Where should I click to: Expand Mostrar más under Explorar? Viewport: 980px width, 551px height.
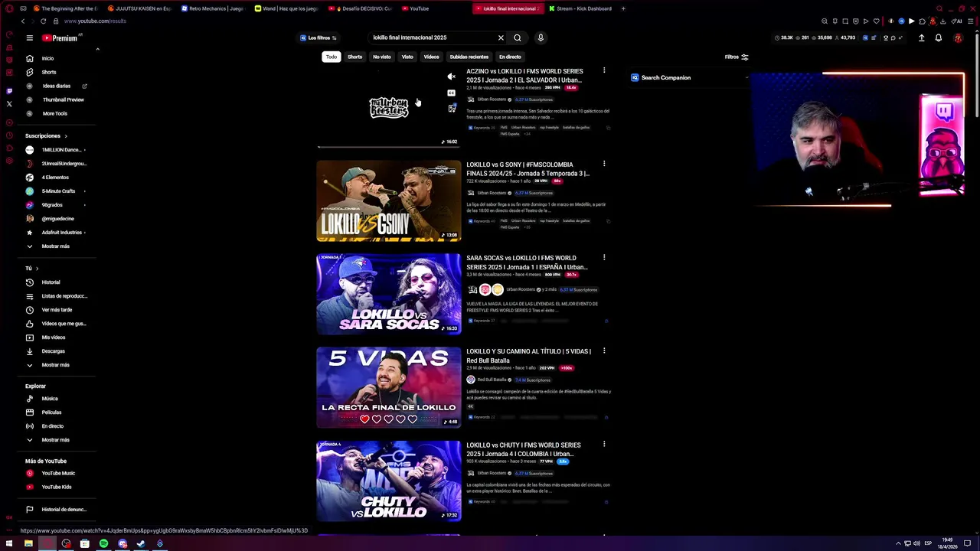point(60,440)
